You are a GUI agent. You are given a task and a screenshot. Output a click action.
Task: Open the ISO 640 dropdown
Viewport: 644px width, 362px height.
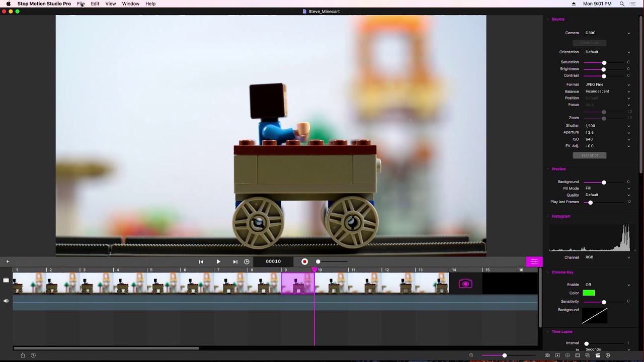tap(607, 139)
